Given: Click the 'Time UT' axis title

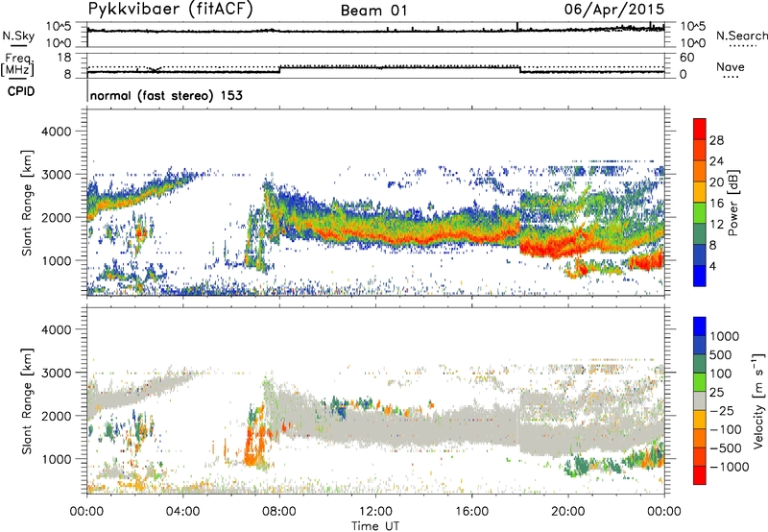Looking at the screenshot, I should coord(375,526).
